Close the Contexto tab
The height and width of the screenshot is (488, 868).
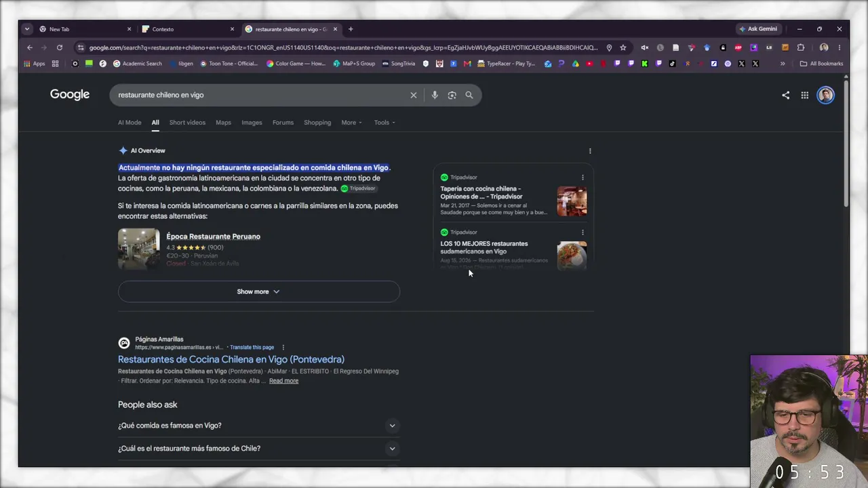point(232,29)
